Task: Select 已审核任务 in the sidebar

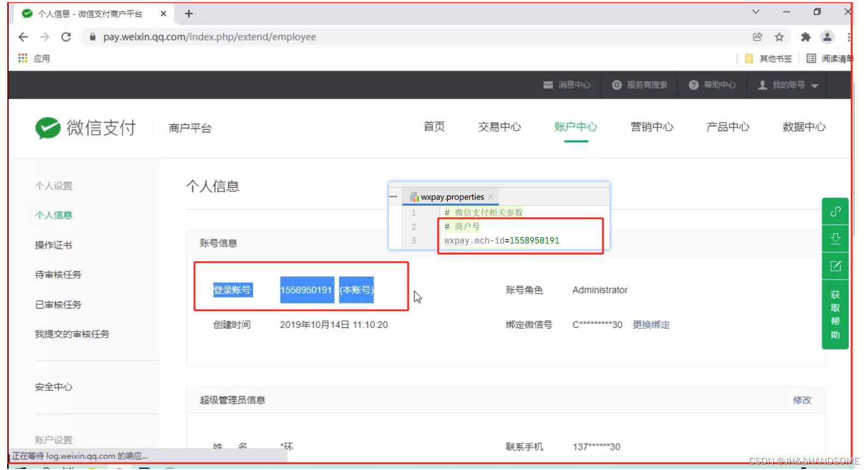Action: pos(58,304)
